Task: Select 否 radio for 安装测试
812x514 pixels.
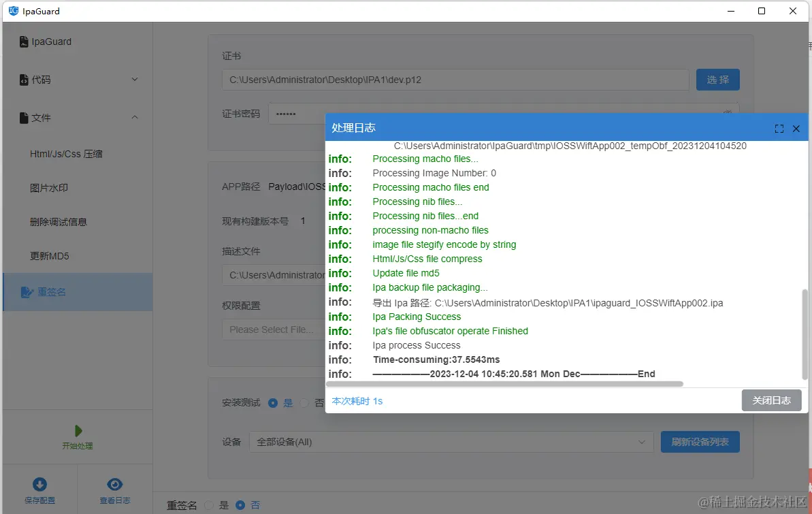Action: pyautogui.click(x=304, y=403)
